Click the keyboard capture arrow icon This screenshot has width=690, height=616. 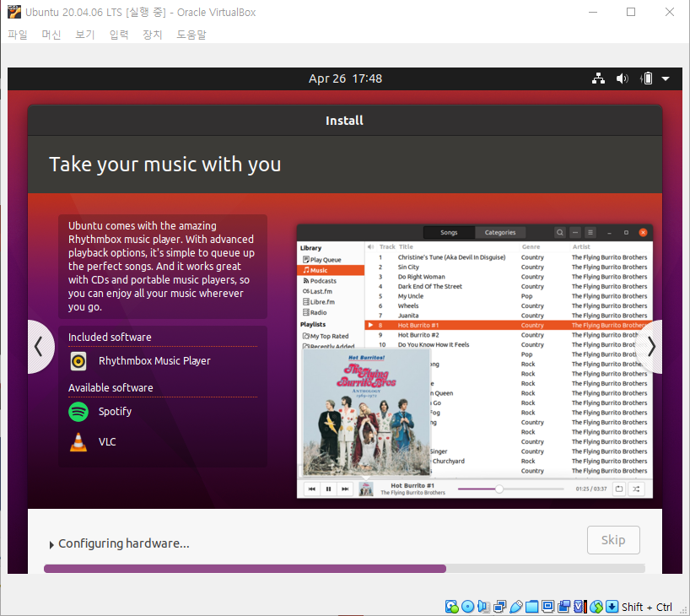point(612,607)
